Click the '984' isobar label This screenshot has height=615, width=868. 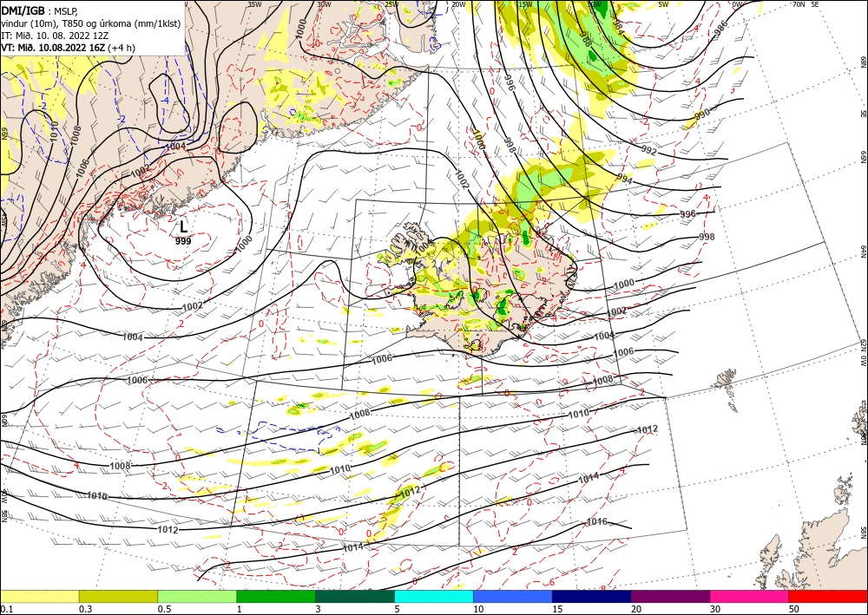coord(618,29)
